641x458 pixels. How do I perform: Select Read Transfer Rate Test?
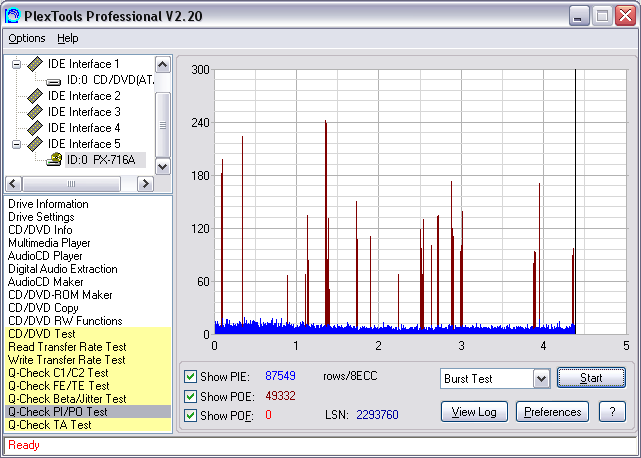(x=88, y=347)
